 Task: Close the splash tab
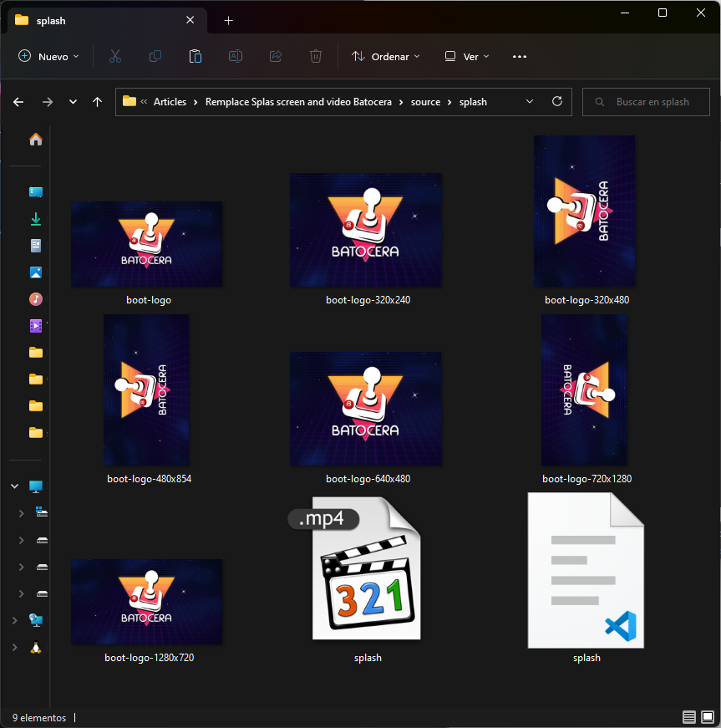190,20
